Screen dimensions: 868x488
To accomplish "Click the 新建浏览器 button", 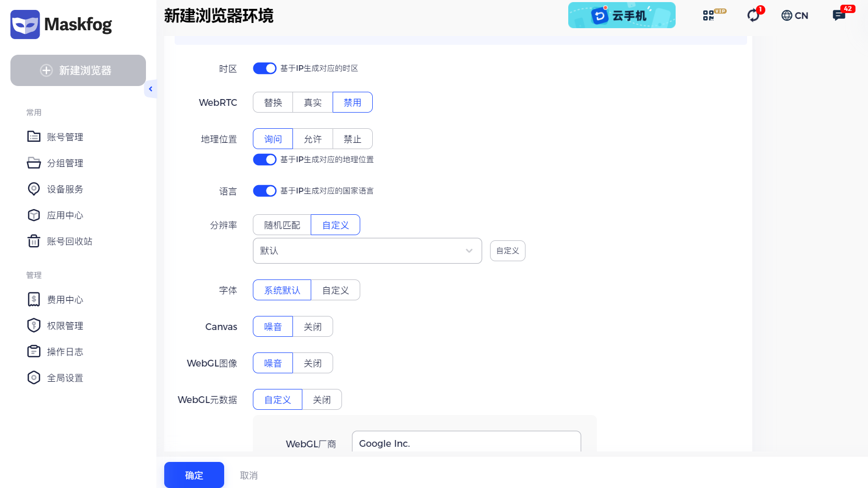I will tap(78, 70).
